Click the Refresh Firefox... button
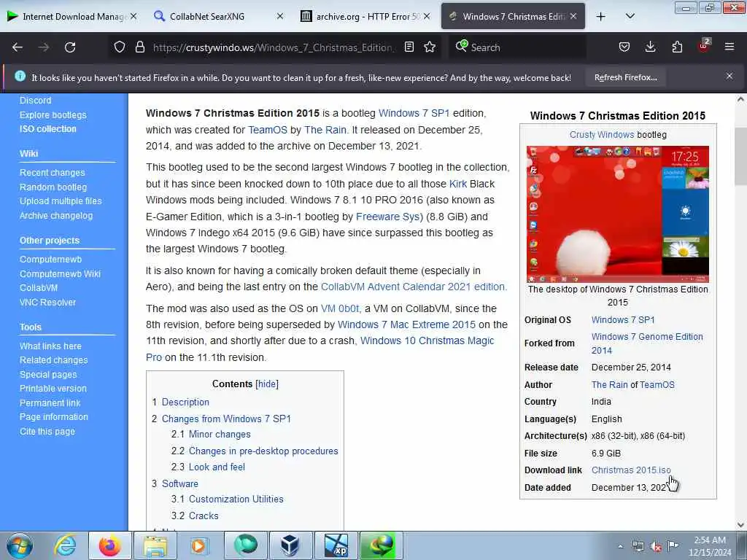 click(x=625, y=77)
